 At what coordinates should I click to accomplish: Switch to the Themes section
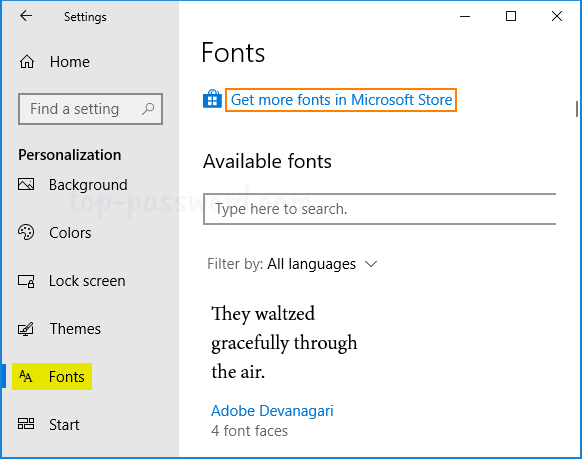(x=75, y=329)
